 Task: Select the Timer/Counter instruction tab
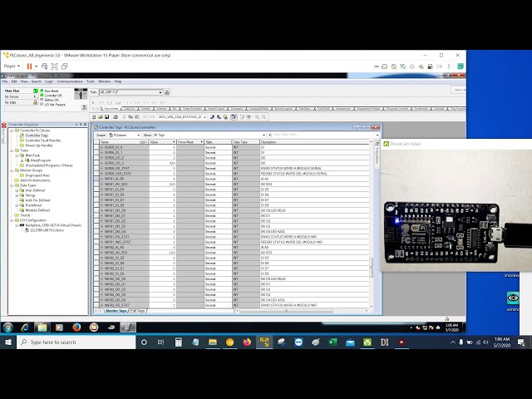click(x=192, y=109)
